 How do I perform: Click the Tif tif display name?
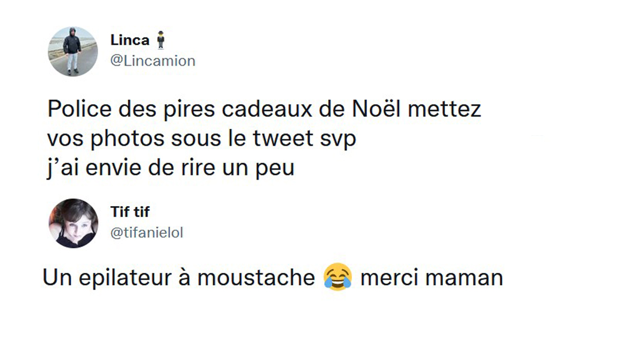tap(129, 213)
